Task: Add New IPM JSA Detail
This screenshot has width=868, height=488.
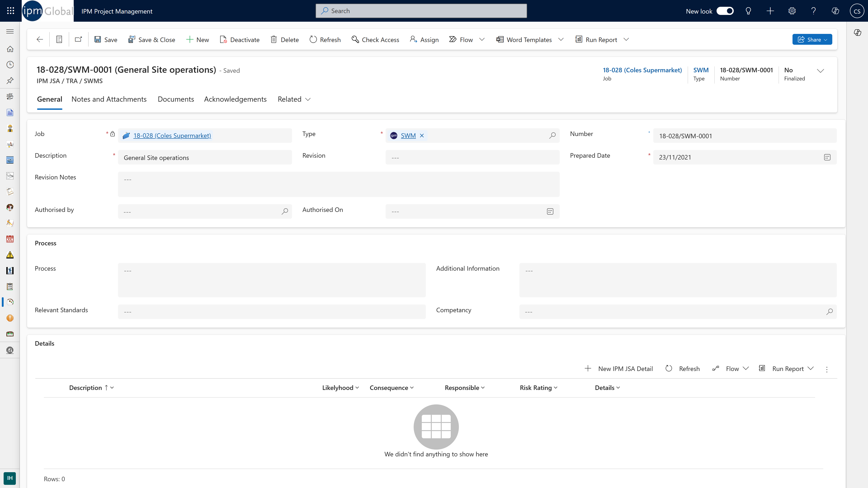Action: point(619,369)
